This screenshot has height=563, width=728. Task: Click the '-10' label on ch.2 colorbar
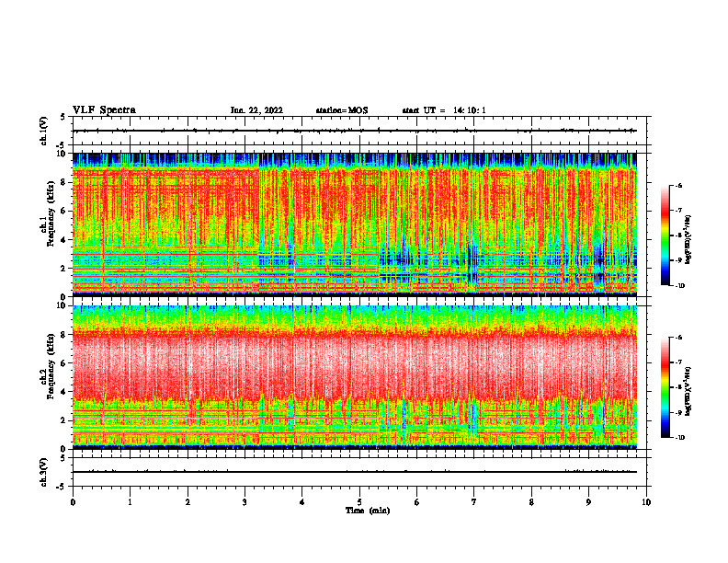point(679,438)
